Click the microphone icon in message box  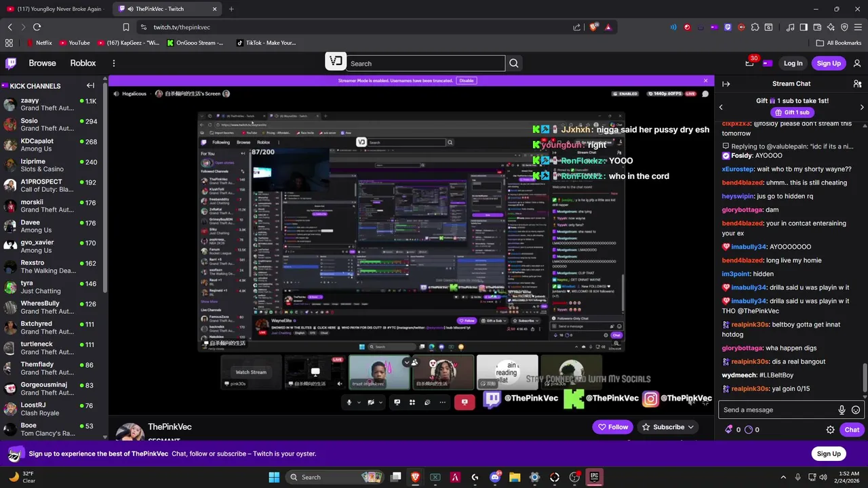point(842,410)
